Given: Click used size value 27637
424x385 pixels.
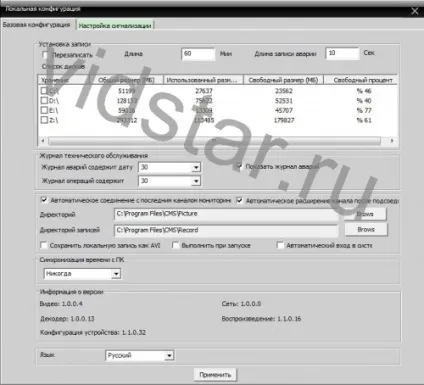Looking at the screenshot, I should point(204,91).
